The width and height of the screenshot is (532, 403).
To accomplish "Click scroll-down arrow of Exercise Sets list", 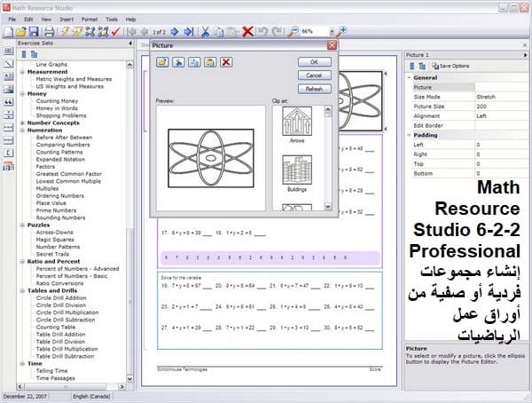I will pyautogui.click(x=130, y=378).
